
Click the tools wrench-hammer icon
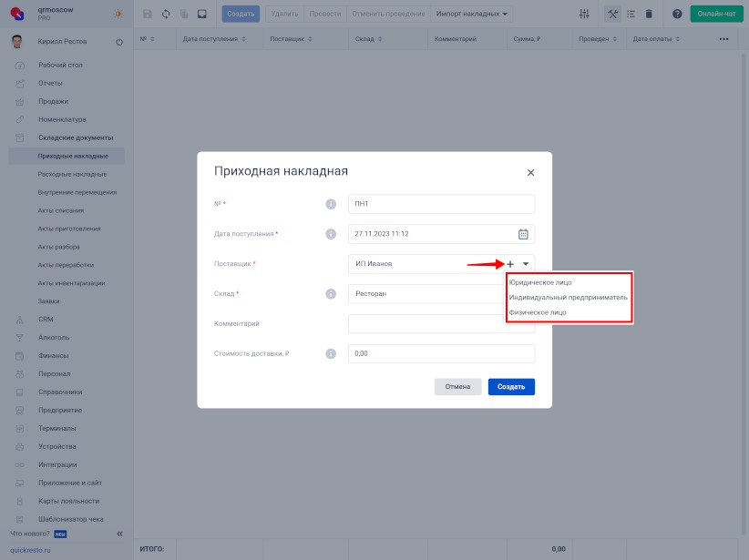click(x=612, y=14)
